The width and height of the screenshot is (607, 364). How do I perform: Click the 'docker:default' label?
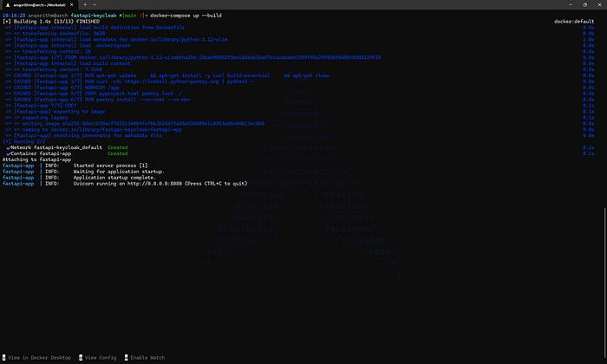[574, 22]
